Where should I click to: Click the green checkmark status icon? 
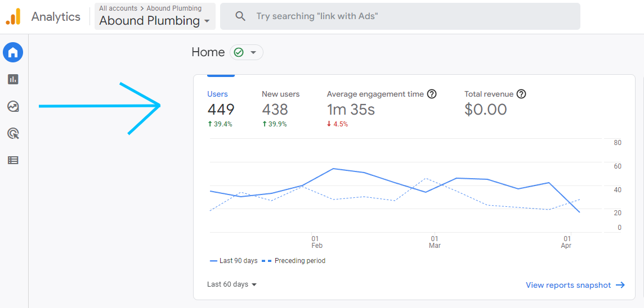pyautogui.click(x=239, y=52)
